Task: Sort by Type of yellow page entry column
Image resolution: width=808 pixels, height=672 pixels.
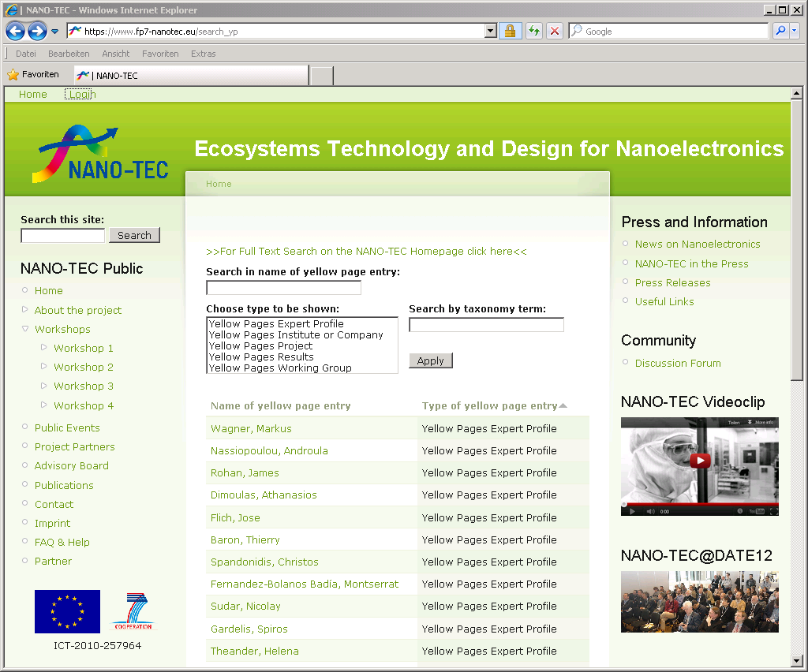Action: (489, 406)
